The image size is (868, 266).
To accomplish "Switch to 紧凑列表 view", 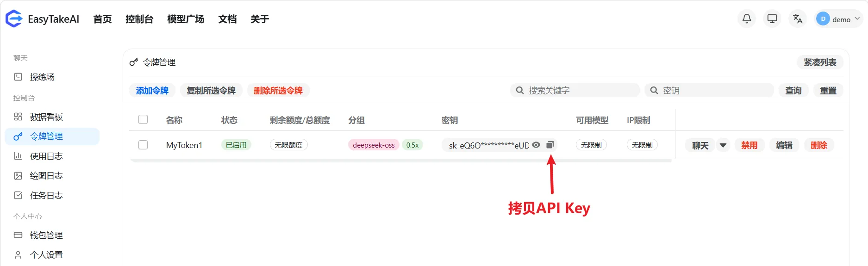I will pyautogui.click(x=820, y=62).
